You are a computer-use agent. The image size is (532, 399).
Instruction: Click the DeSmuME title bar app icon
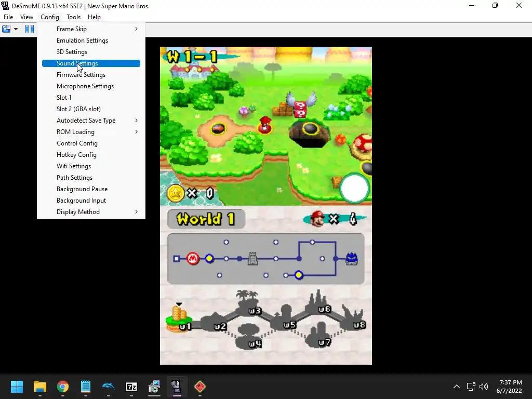pyautogui.click(x=5, y=6)
